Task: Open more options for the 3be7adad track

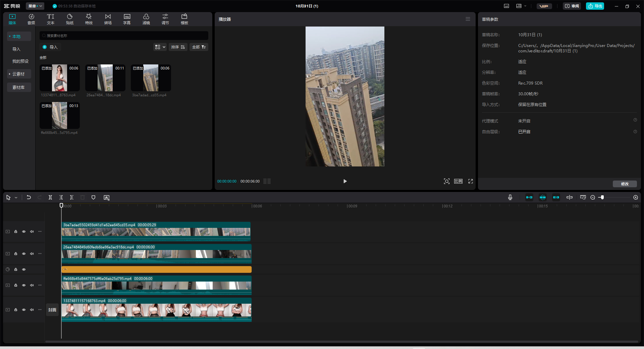Action: point(40,232)
